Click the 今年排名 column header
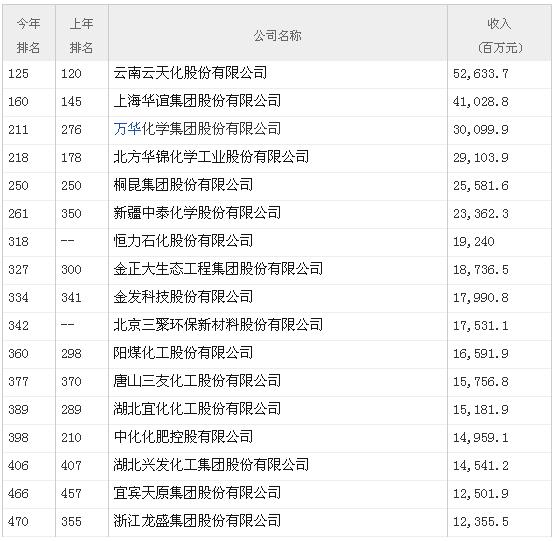 [x=28, y=36]
